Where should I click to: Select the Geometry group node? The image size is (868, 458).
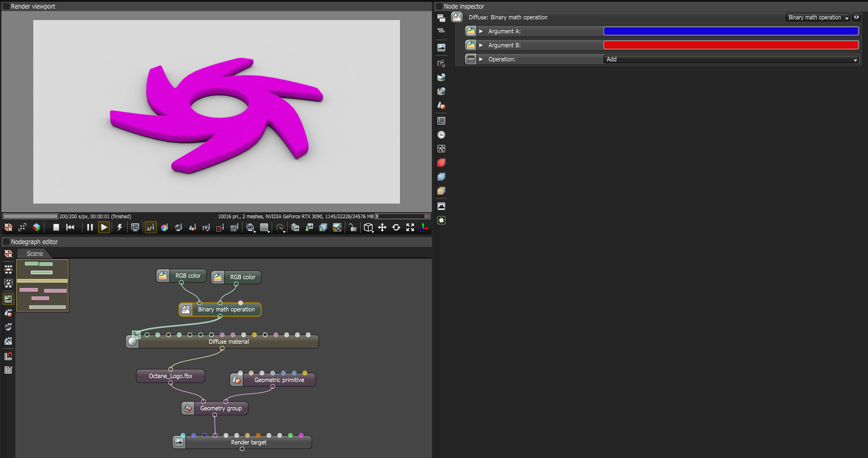pyautogui.click(x=215, y=408)
